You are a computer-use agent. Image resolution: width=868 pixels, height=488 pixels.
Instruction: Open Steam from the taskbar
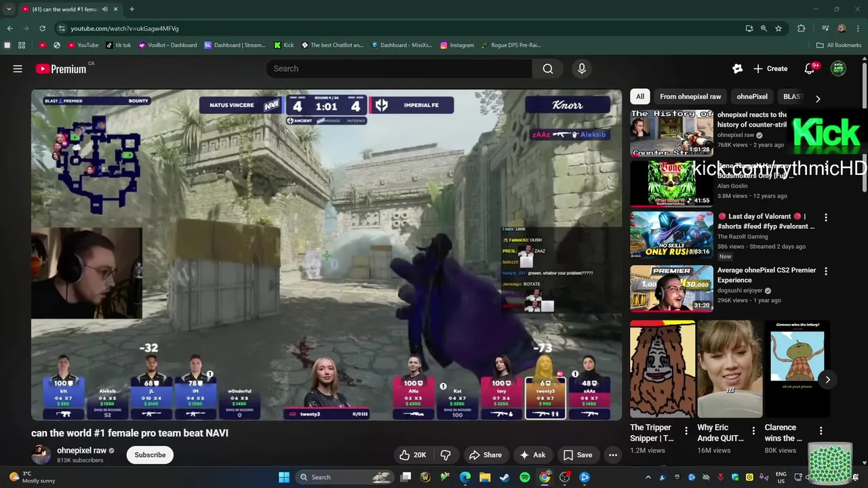(x=505, y=477)
